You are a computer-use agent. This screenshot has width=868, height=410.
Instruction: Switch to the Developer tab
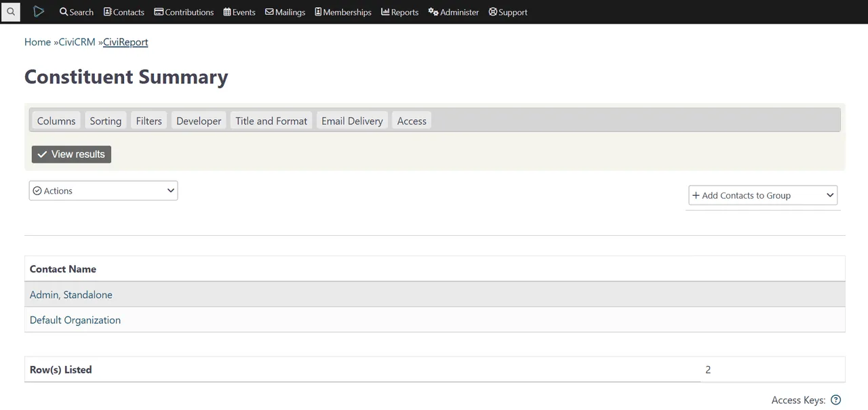pyautogui.click(x=199, y=121)
